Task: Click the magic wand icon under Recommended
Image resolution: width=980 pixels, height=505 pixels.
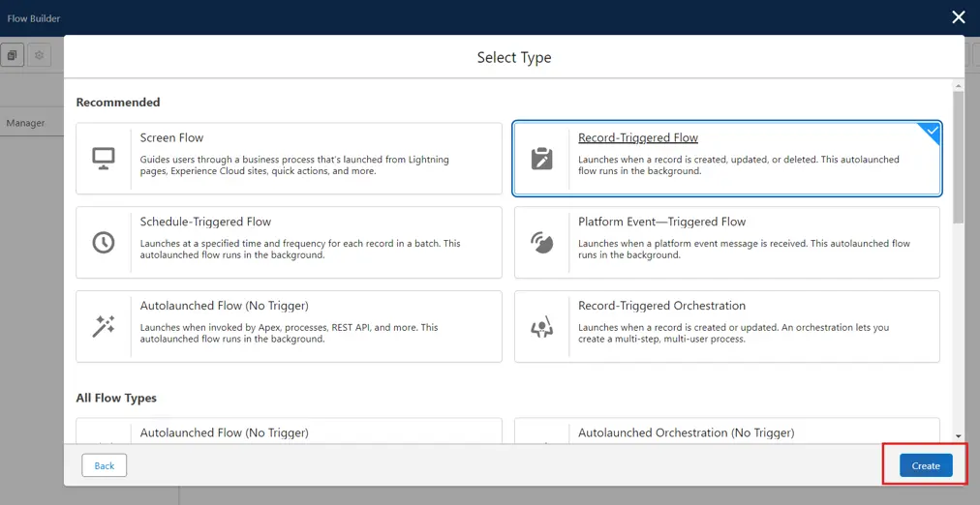Action: [104, 327]
